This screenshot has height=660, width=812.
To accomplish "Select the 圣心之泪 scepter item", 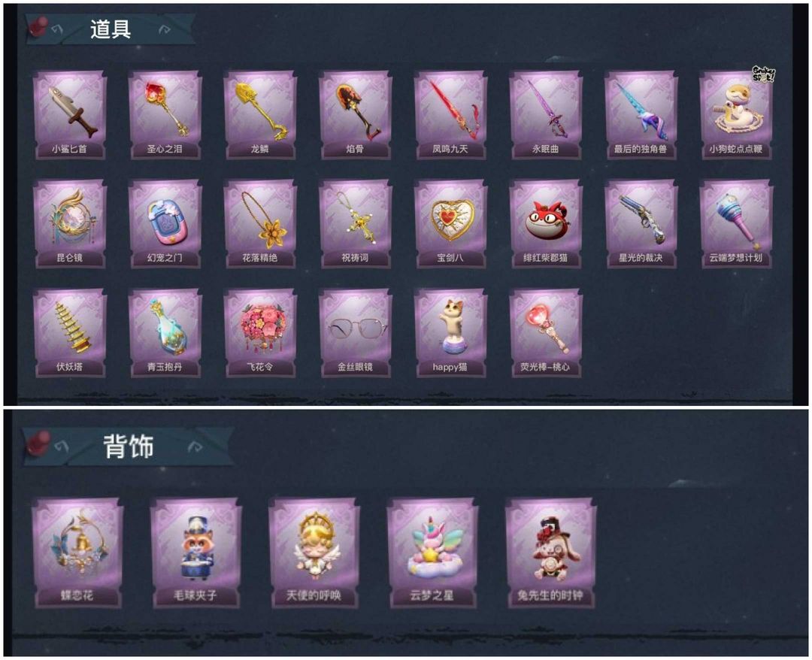I will [165, 115].
